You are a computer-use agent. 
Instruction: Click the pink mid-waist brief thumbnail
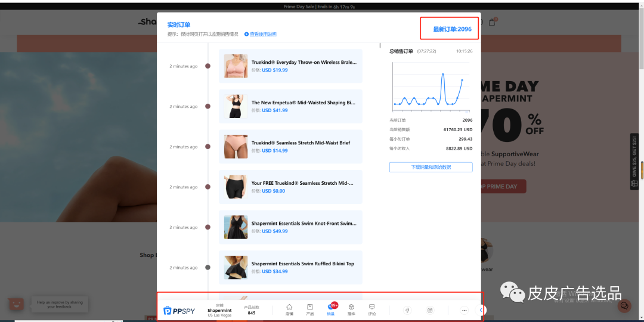pos(236,147)
